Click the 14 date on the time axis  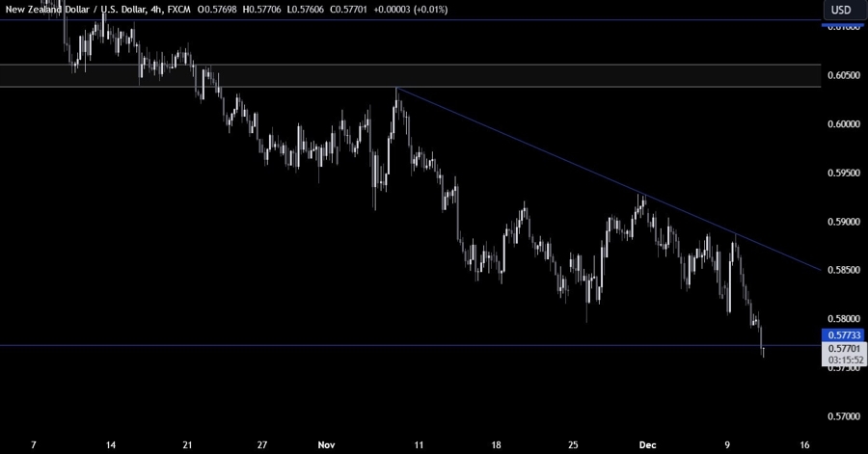111,445
